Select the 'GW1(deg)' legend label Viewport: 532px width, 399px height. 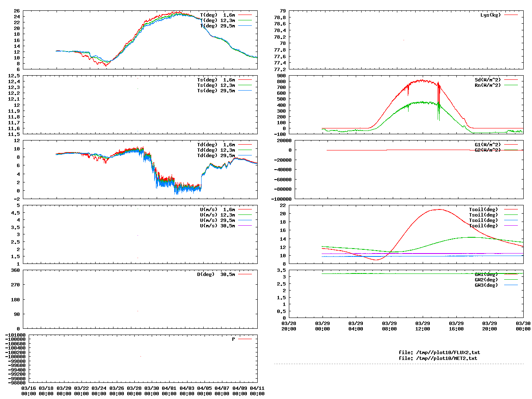[486, 274]
